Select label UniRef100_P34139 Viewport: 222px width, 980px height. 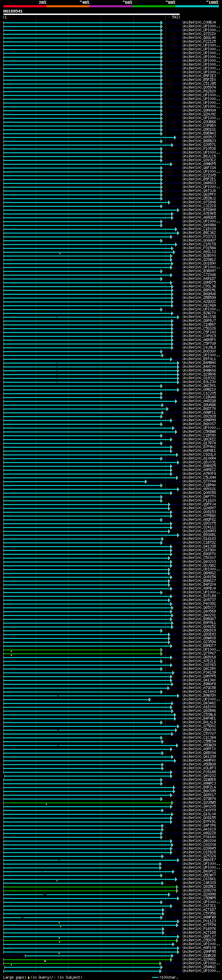point(199,672)
